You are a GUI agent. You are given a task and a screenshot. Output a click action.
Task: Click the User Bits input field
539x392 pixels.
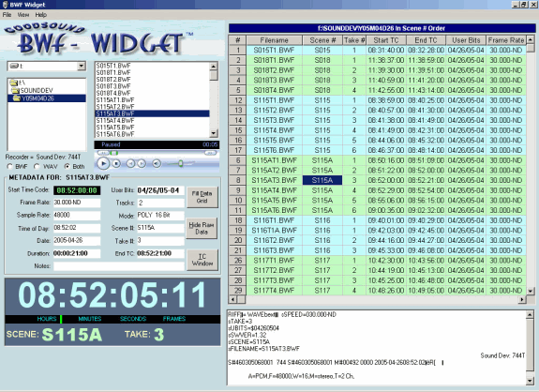click(160, 190)
